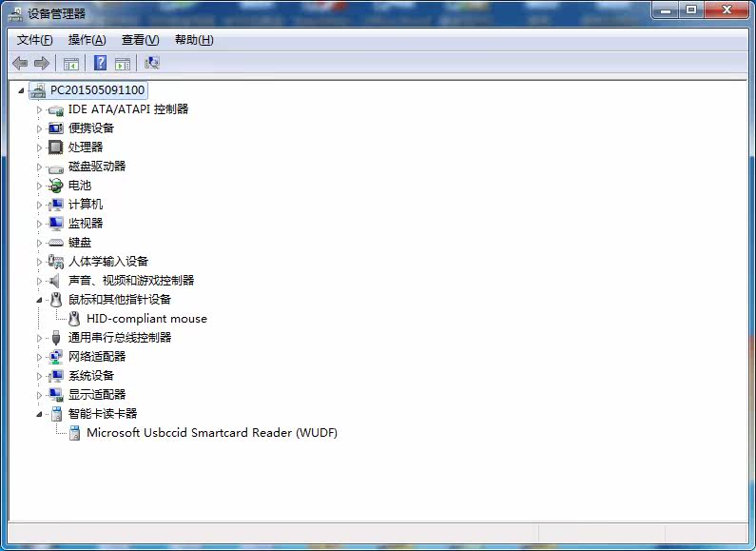Click the HID-compliant mouse device icon
The height and width of the screenshot is (551, 756).
(x=74, y=319)
